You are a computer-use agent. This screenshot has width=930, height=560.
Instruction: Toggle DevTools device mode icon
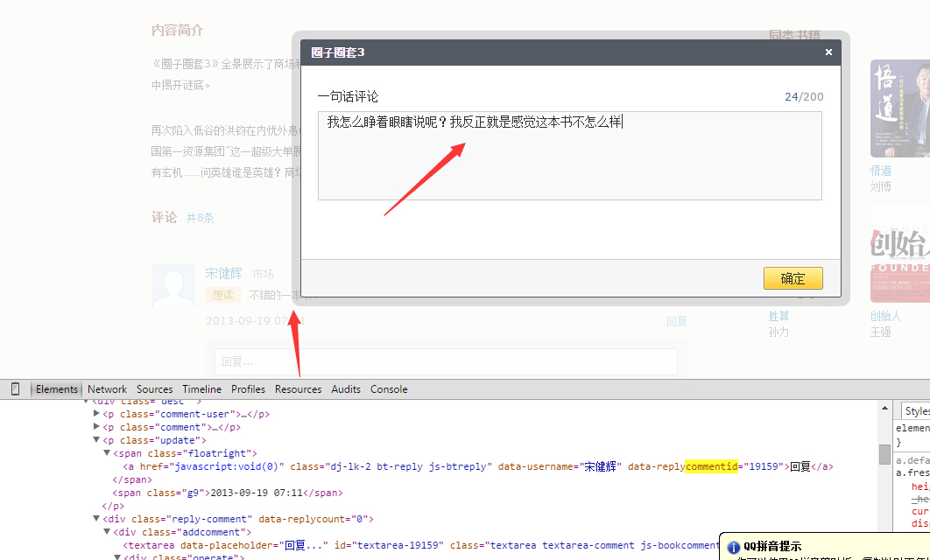point(16,388)
